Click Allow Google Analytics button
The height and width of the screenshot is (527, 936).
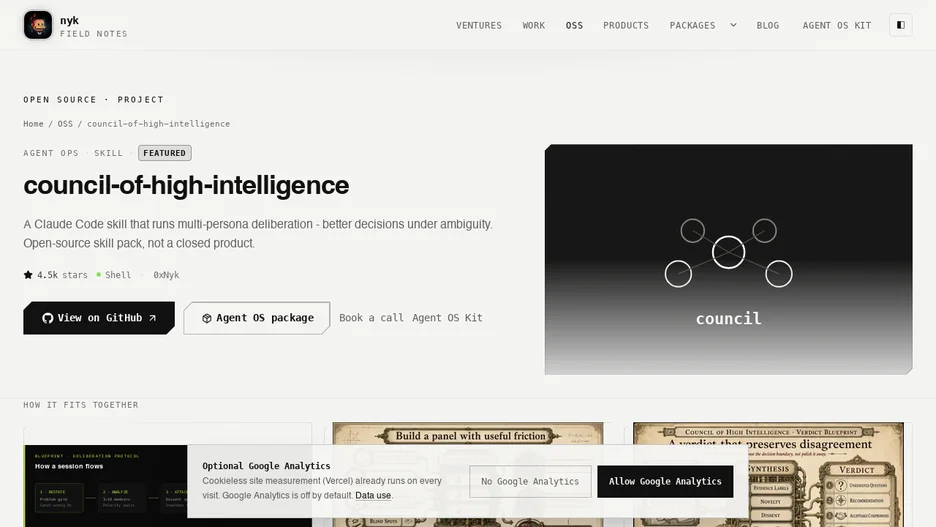[665, 481]
